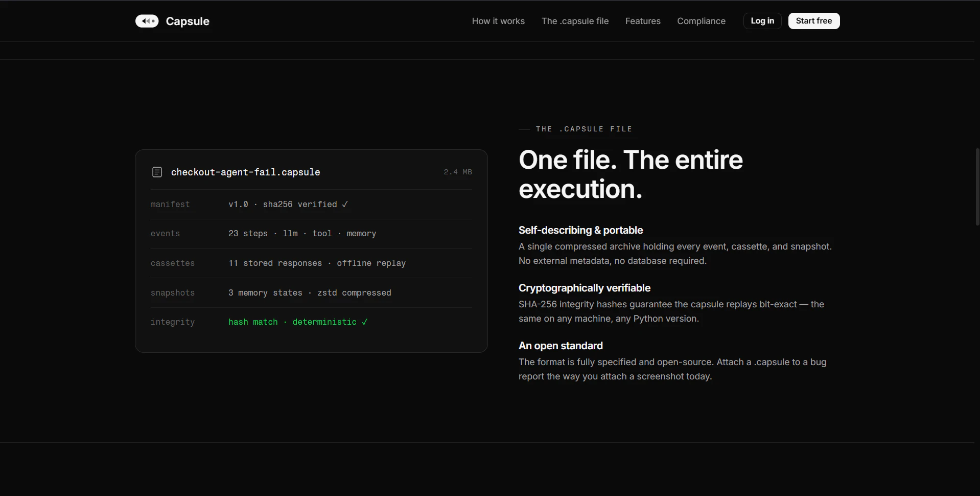Click '11 stored responses · offline replay' value
980x496 pixels.
pyautogui.click(x=317, y=263)
